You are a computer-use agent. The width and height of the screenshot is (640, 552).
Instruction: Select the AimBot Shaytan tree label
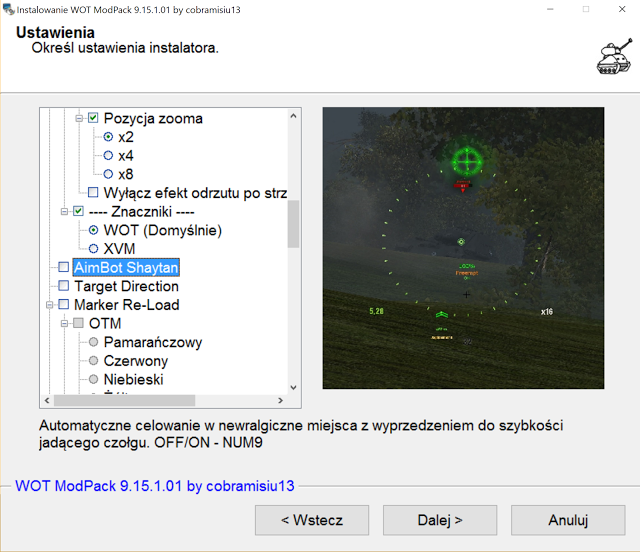126,267
